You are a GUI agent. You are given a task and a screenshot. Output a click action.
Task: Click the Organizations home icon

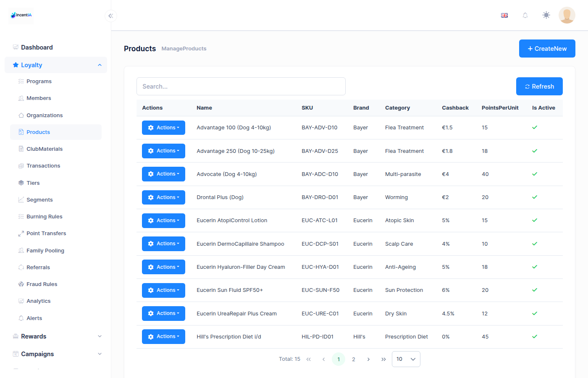(21, 115)
